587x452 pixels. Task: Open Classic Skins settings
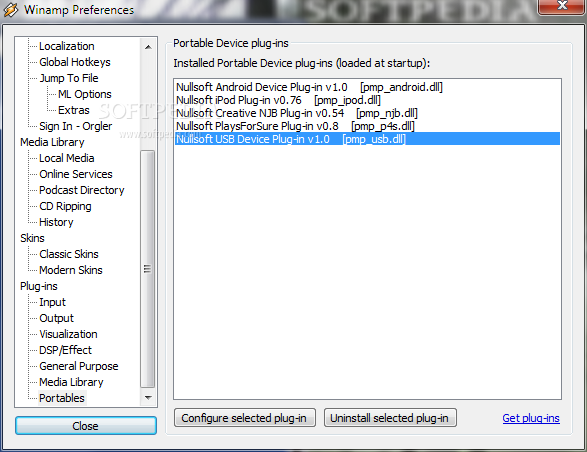coord(69,254)
